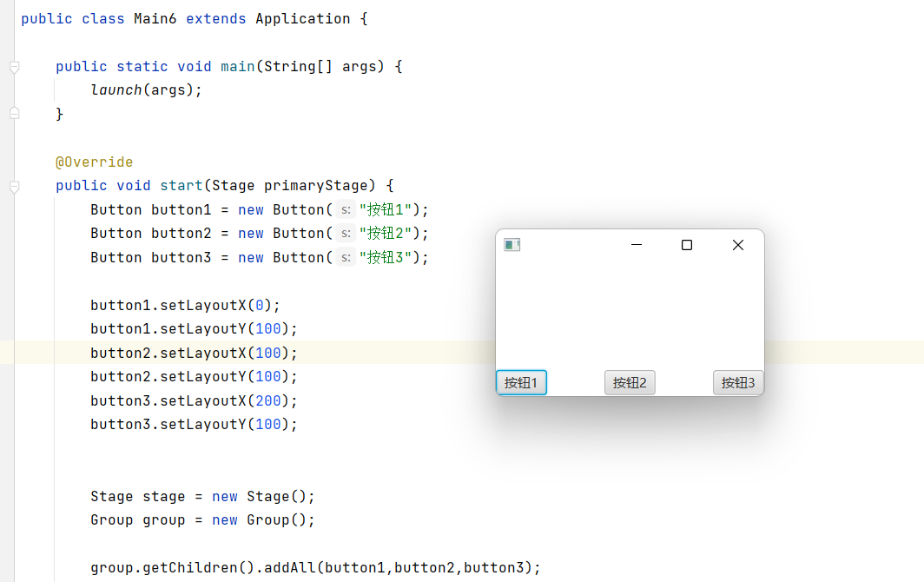Click the fold end marker of the main method
Screen dimensions: 924x582
[x=15, y=113]
